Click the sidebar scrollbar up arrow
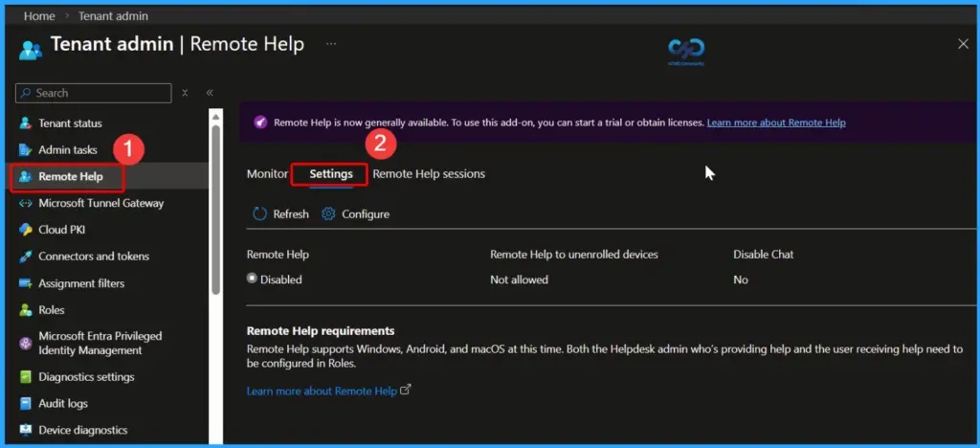Screen dimensions: 980x448 coord(215,117)
